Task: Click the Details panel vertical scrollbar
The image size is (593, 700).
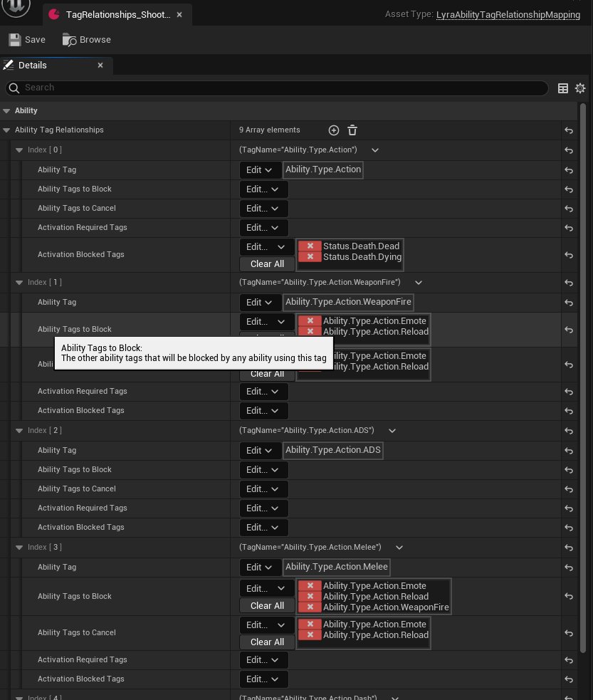Action: 582,378
